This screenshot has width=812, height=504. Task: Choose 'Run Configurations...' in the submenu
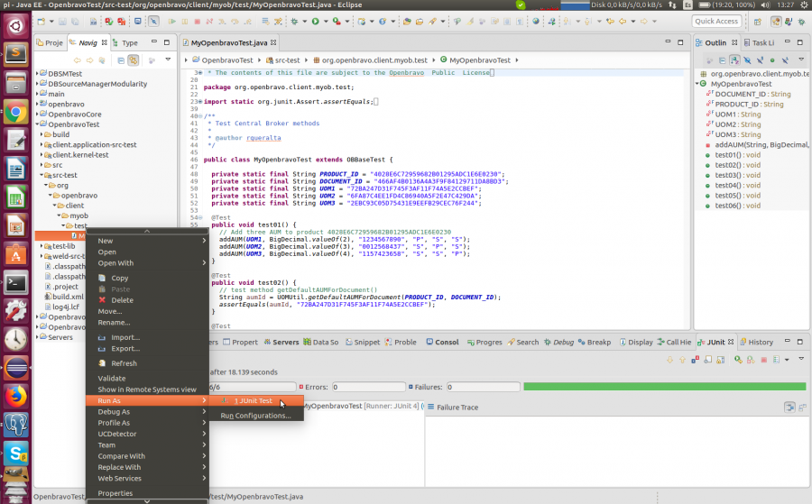click(256, 416)
